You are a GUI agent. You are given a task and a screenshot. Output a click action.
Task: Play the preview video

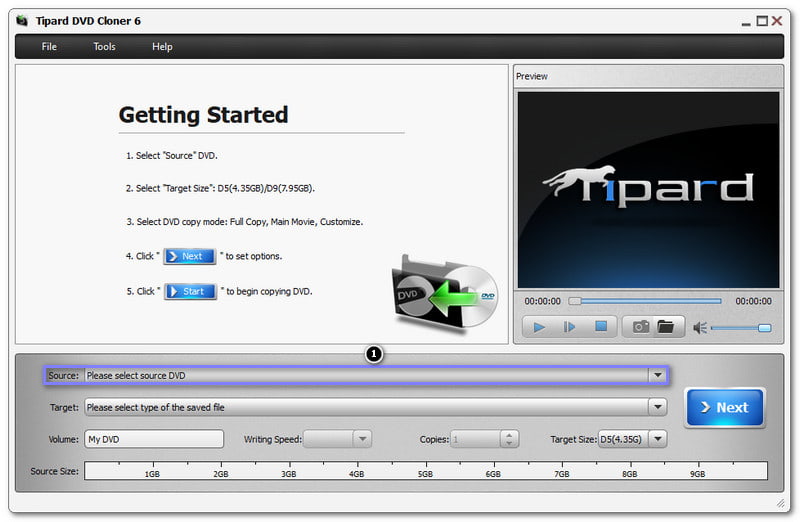point(539,327)
